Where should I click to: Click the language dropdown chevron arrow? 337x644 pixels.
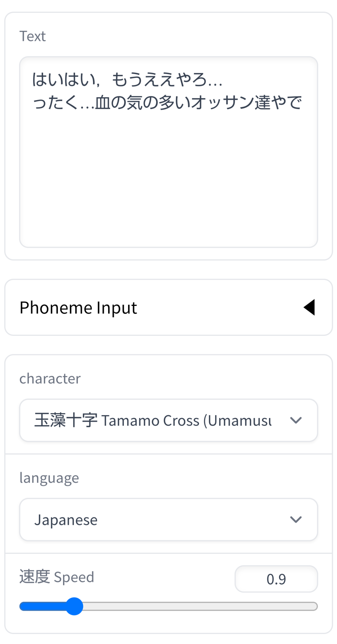pyautogui.click(x=295, y=519)
